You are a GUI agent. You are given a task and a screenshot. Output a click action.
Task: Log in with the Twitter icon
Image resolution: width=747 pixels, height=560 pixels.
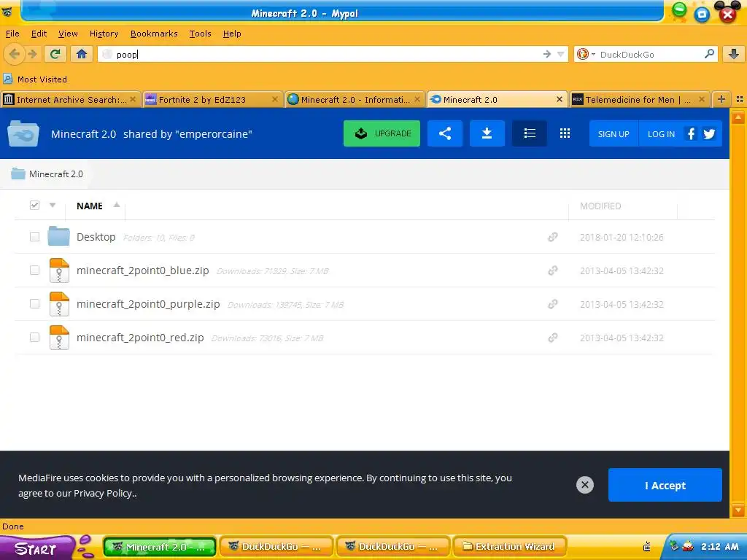[709, 134]
